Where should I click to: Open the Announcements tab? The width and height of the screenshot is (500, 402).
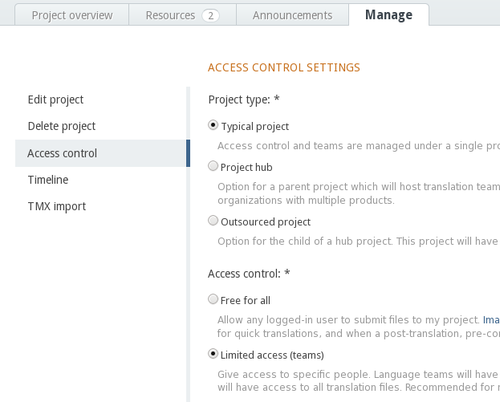(292, 15)
